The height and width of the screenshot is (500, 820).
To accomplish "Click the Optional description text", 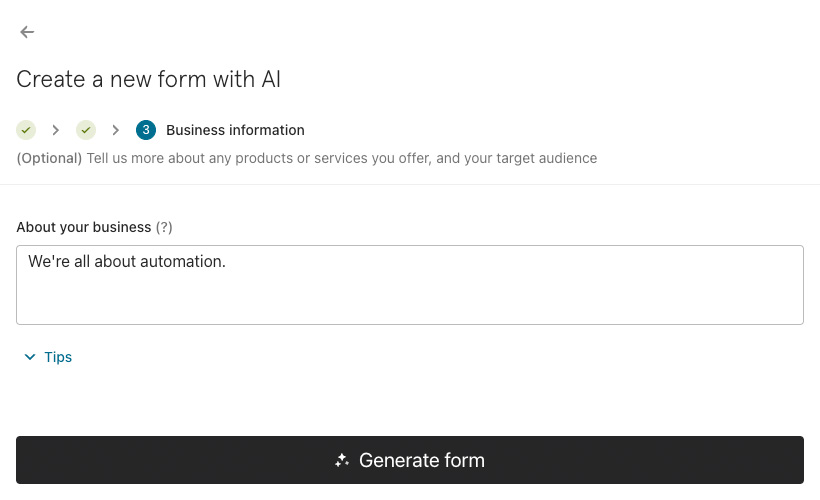I will click(x=306, y=158).
